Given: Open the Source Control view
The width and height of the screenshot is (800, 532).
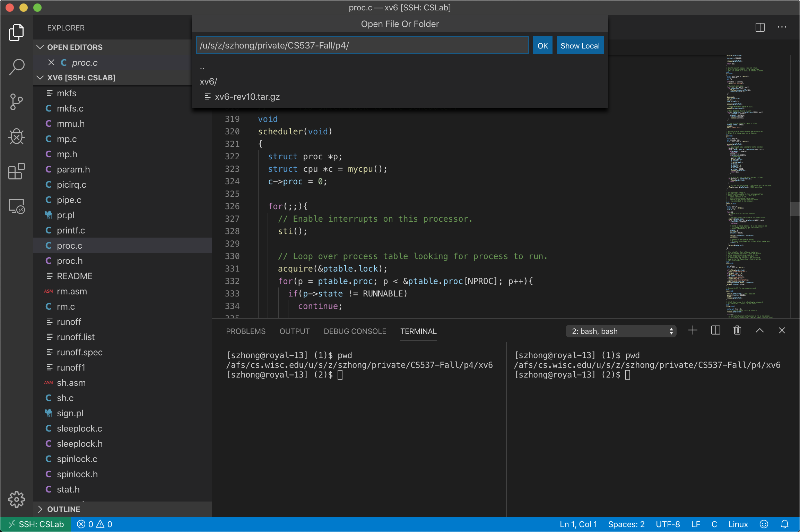Looking at the screenshot, I should point(16,102).
